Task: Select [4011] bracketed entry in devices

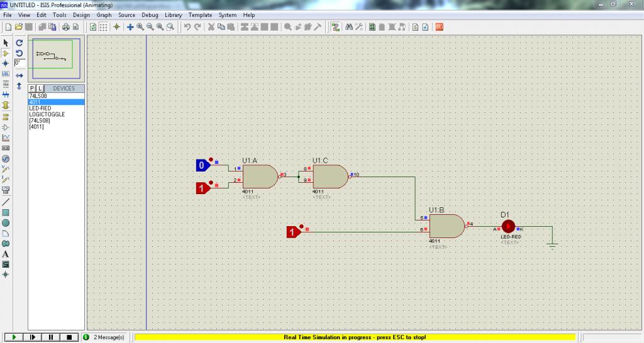Action: [x=36, y=127]
